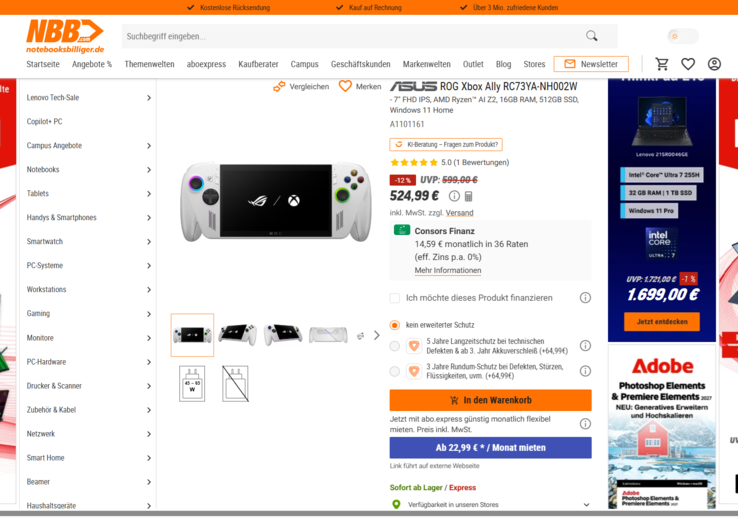Viewport: 738px width, 518px height.
Task: Open the user account icon
Action: click(x=714, y=64)
